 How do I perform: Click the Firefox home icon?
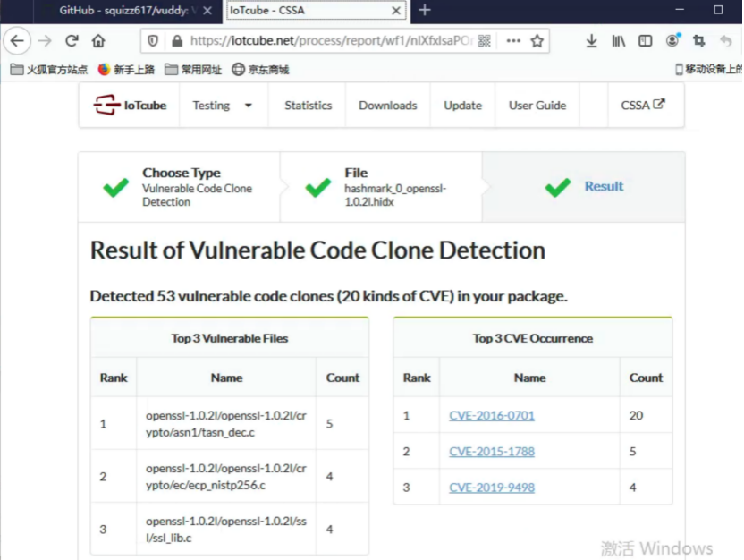coord(97,41)
